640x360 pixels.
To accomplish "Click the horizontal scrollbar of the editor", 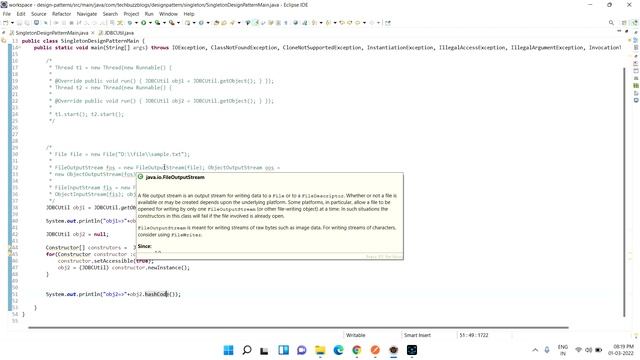I will coord(298,327).
